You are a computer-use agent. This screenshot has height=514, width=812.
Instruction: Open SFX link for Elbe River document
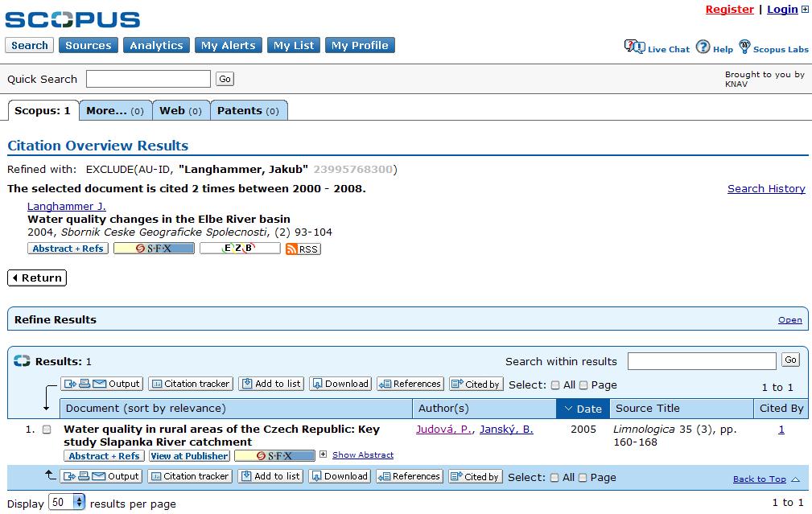[x=154, y=249]
